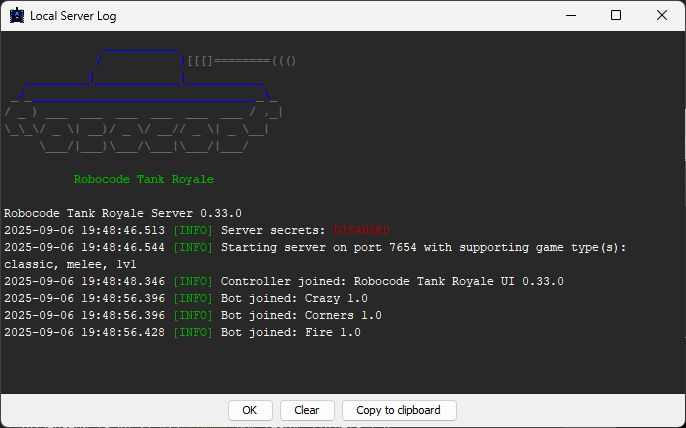
Task: Click the ASCII Robocode logo lettering
Action: (145, 127)
